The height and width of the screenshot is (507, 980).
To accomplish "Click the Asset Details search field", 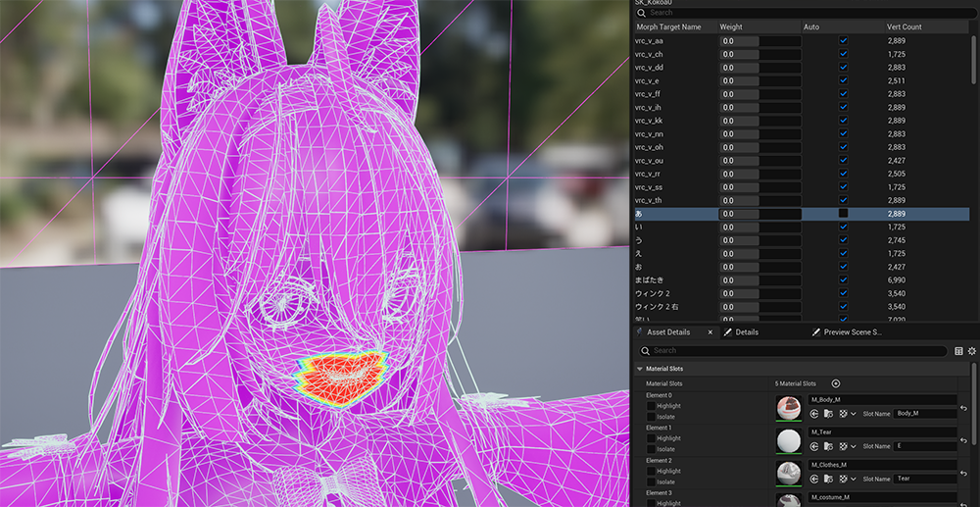I will pos(793,351).
